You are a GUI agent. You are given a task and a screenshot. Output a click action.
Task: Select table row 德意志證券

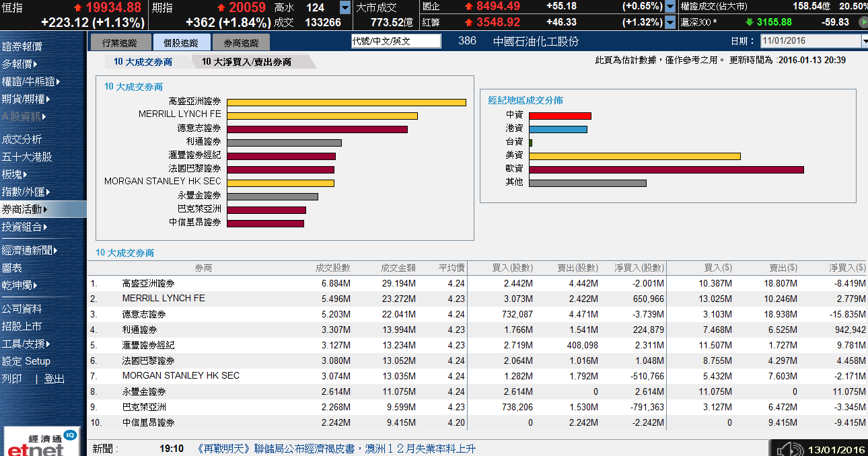(x=477, y=314)
